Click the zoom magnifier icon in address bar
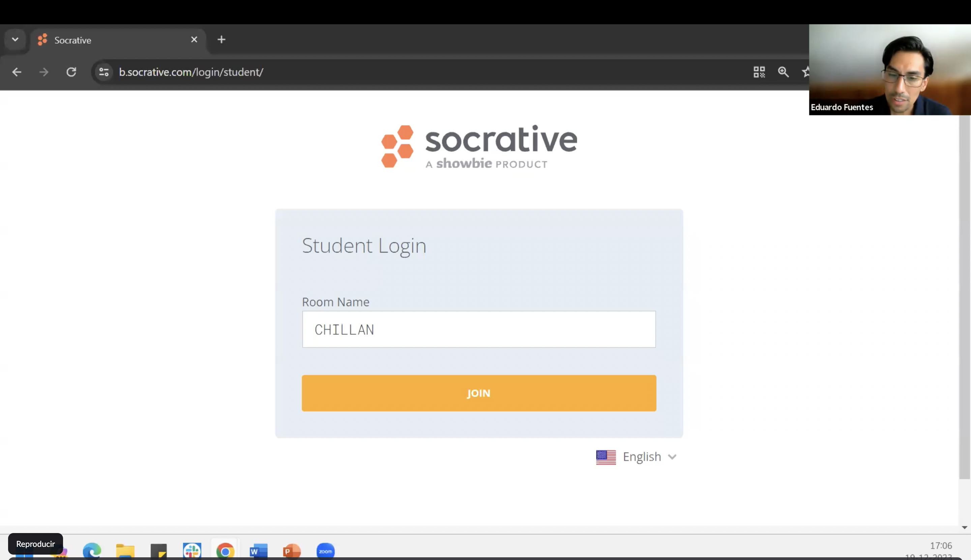Image resolution: width=971 pixels, height=560 pixels. 783,72
